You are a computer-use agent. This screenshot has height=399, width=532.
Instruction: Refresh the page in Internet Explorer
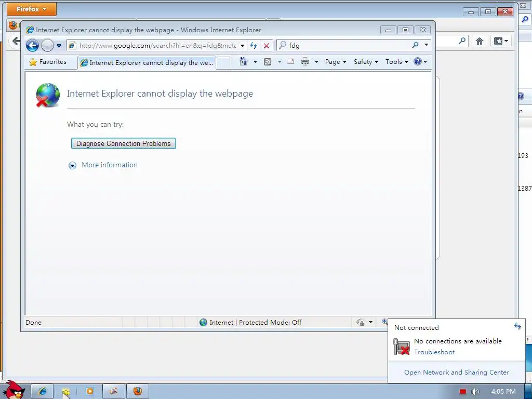tap(254, 45)
